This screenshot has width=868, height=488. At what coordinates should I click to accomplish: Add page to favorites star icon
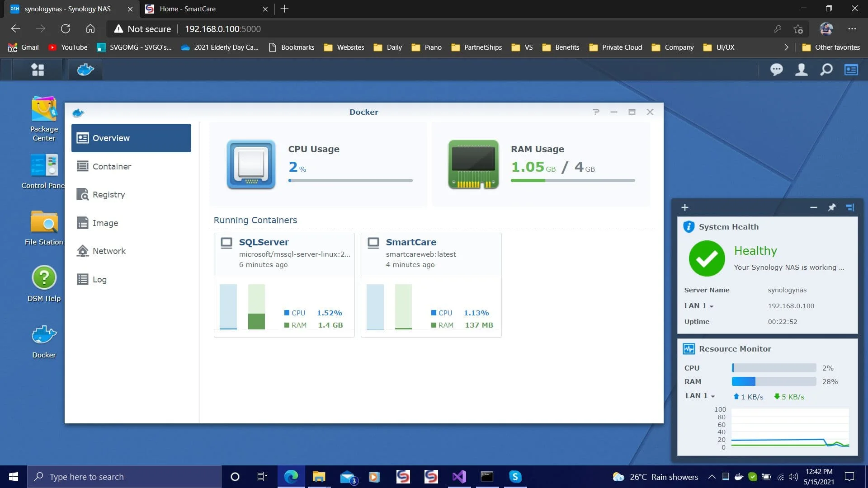pyautogui.click(x=798, y=28)
